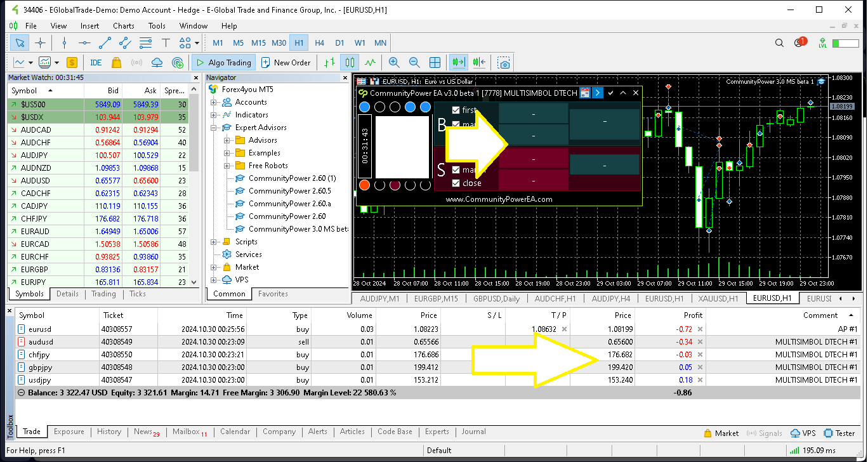868x462 pixels.
Task: Open the Tester button in status bar
Action: [839, 433]
